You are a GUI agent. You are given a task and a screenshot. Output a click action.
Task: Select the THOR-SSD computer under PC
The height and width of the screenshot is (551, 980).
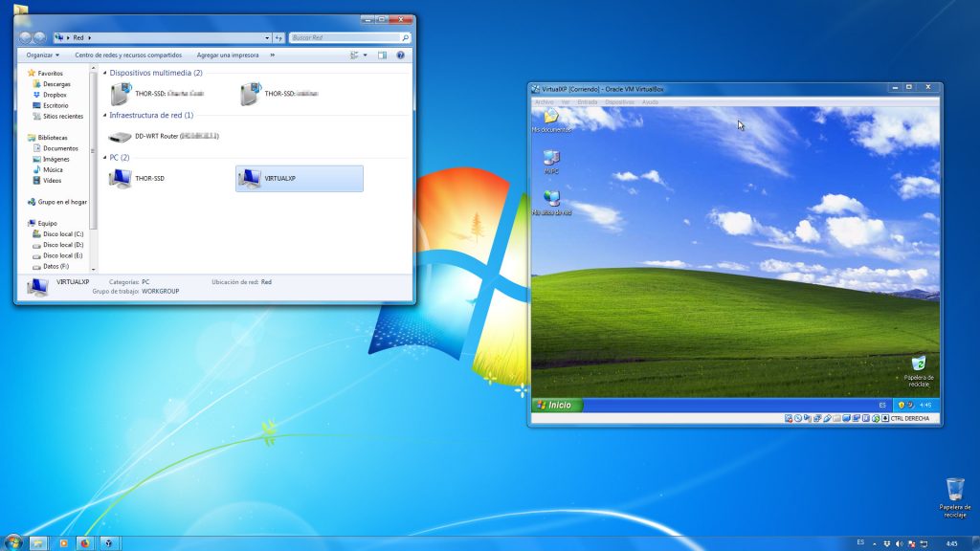point(138,179)
